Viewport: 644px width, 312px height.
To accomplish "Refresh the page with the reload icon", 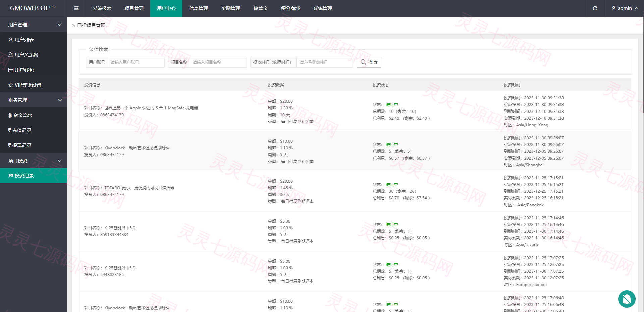I will (x=595, y=8).
